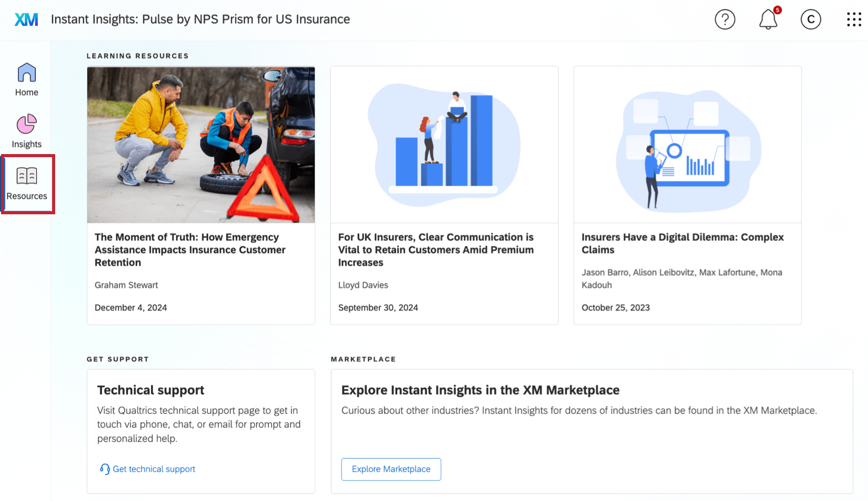Click the bar chart illustration on second card
This screenshot has width=868, height=501.
pyautogui.click(x=444, y=144)
